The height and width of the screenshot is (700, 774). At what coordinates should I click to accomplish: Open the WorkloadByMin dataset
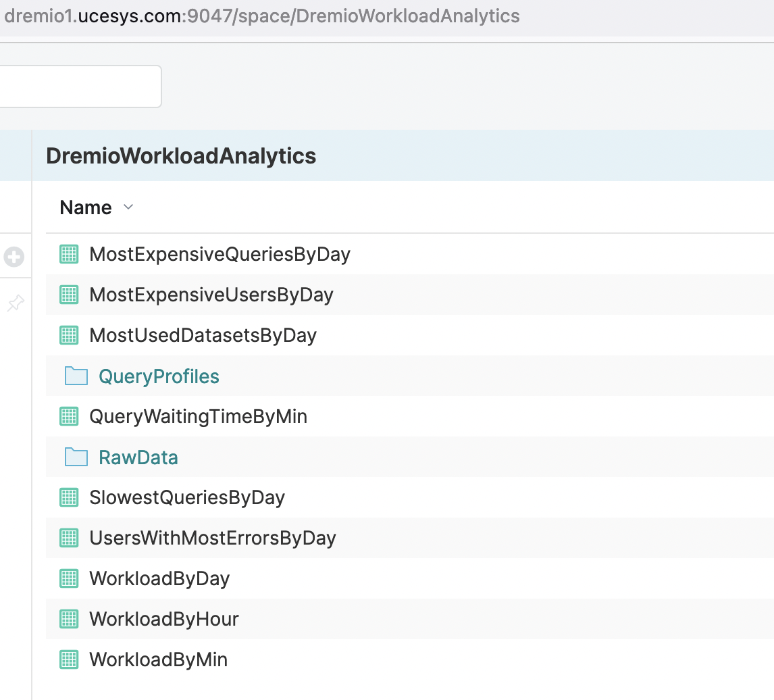[x=158, y=660]
